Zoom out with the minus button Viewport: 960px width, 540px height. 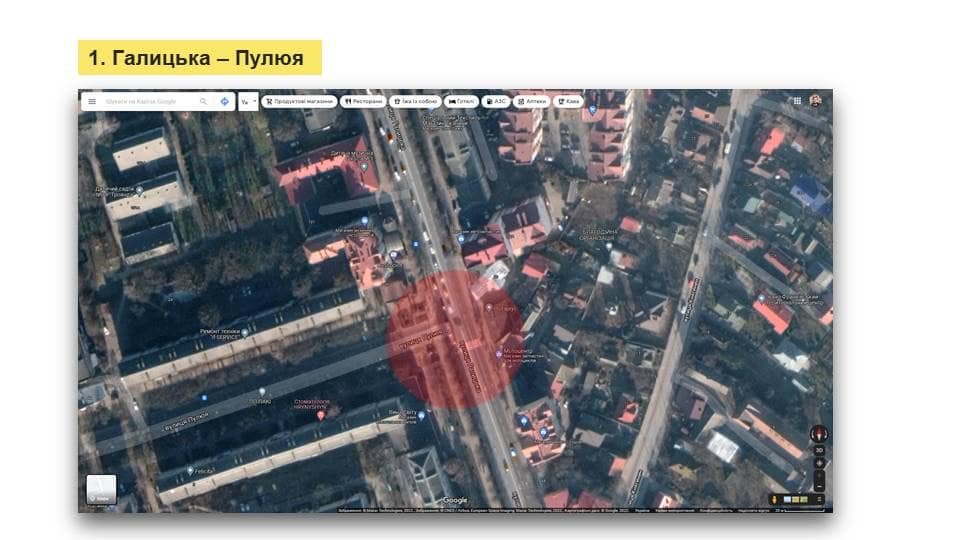pos(819,487)
